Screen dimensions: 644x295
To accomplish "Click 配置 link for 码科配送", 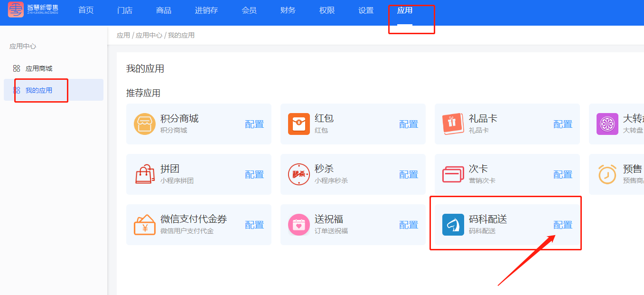I will (x=562, y=225).
